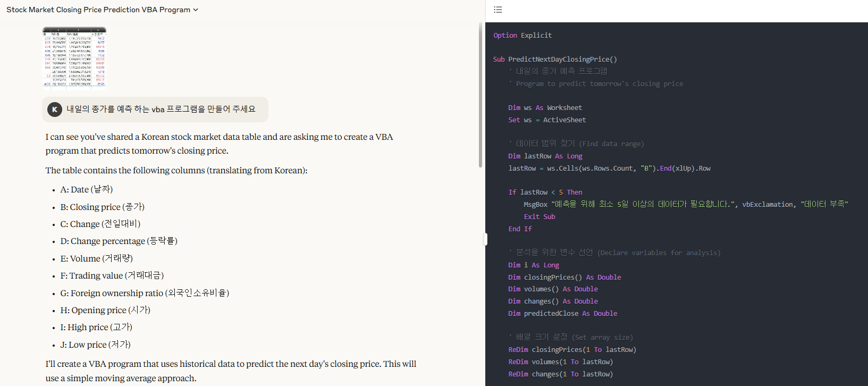Click list item 'E: Volume (거래량)'
The height and width of the screenshot is (386, 868).
click(97, 258)
